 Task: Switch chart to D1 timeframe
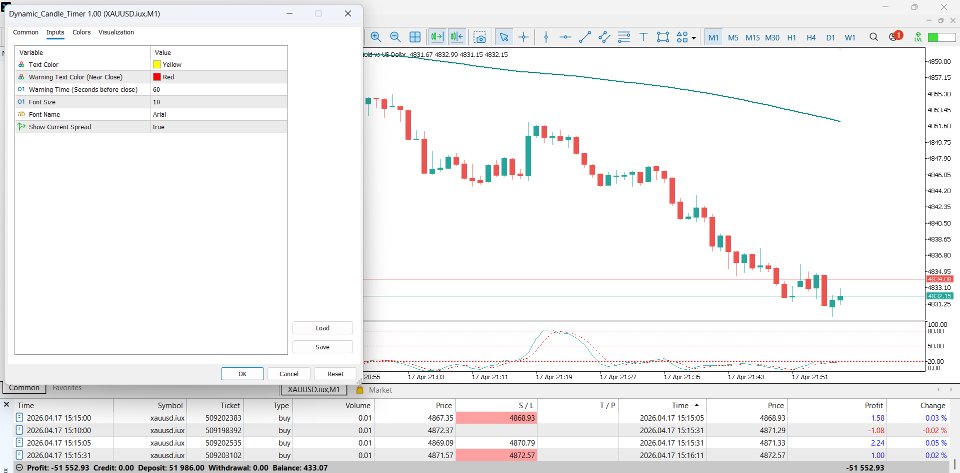[x=831, y=37]
